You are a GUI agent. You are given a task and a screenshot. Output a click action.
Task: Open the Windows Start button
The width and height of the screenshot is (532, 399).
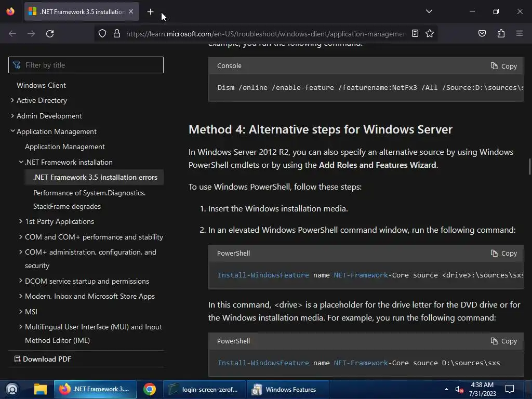(12, 389)
